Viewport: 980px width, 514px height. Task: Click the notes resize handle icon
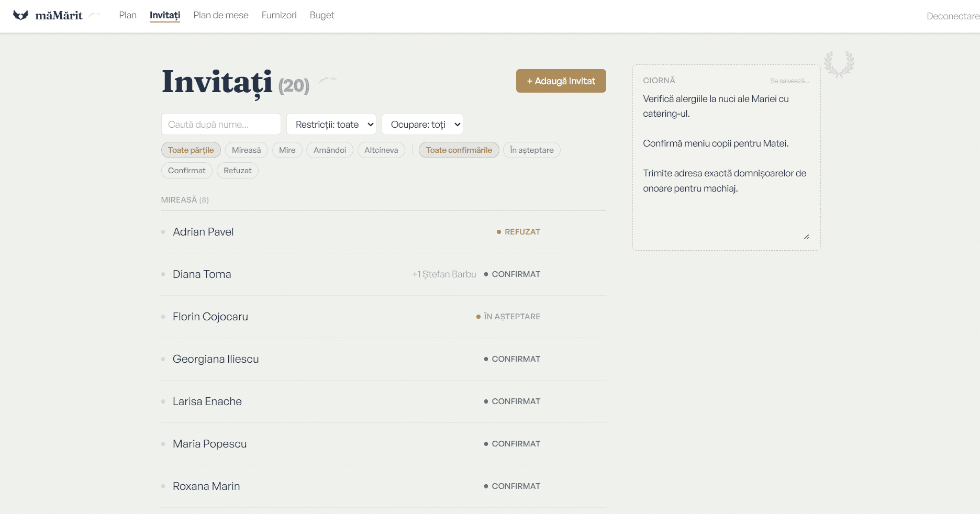[x=807, y=237]
